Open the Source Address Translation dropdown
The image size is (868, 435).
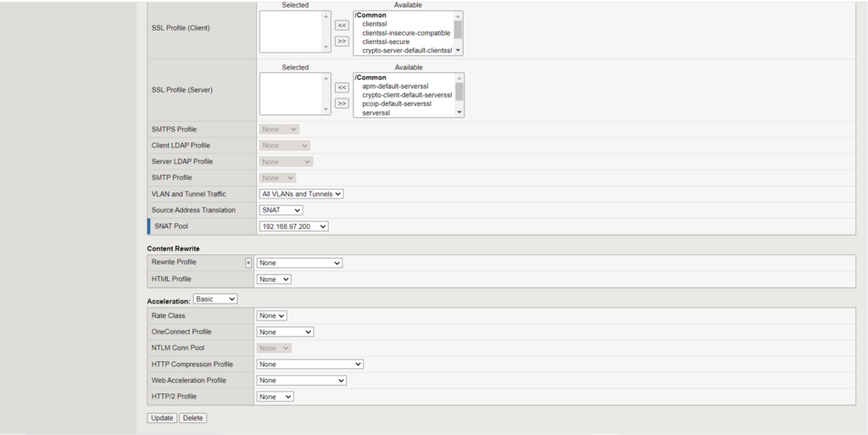point(281,210)
